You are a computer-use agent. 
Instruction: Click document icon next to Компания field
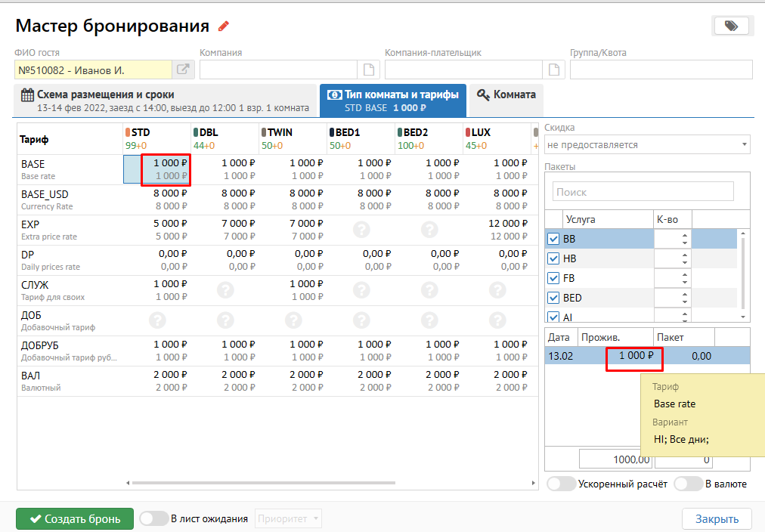[x=368, y=70]
